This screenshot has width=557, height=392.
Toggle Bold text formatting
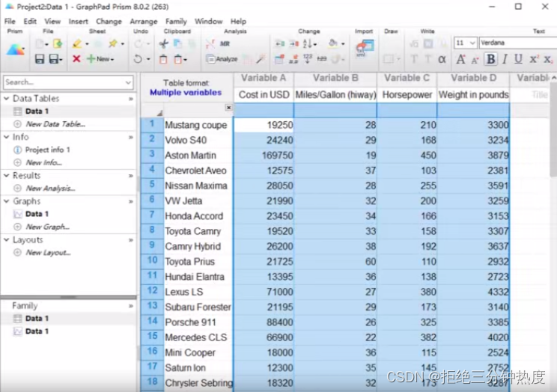pyautogui.click(x=490, y=59)
